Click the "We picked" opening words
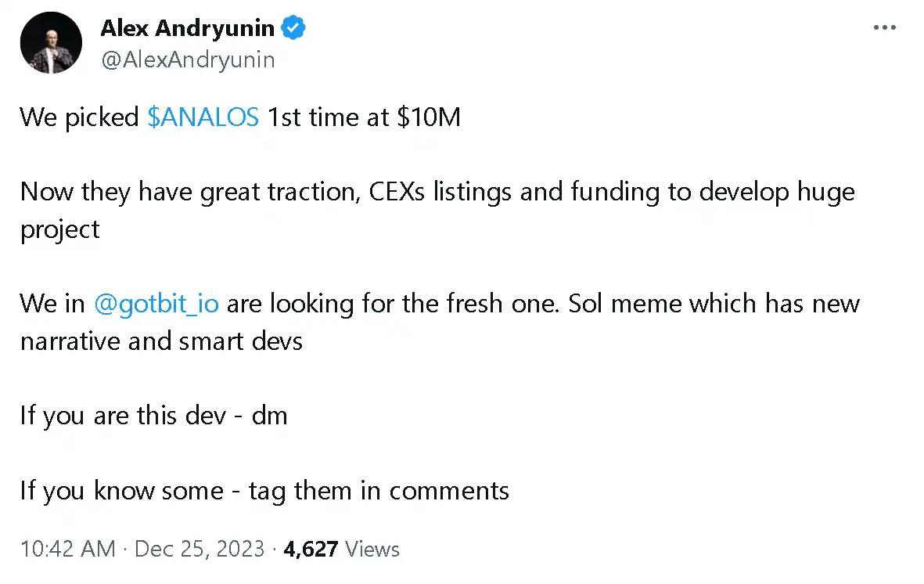The image size is (924, 584). [x=79, y=117]
